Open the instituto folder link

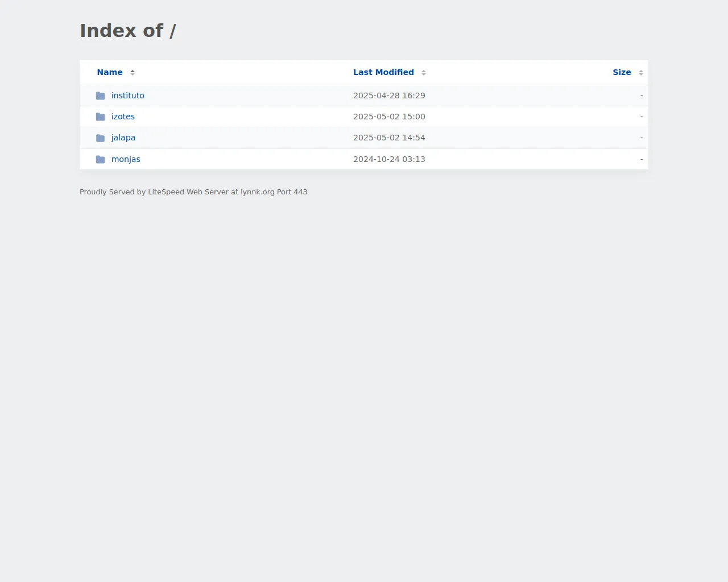[127, 95]
